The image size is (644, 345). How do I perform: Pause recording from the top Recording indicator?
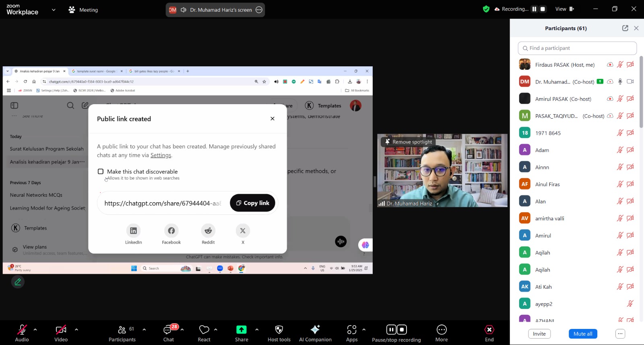pos(534,9)
